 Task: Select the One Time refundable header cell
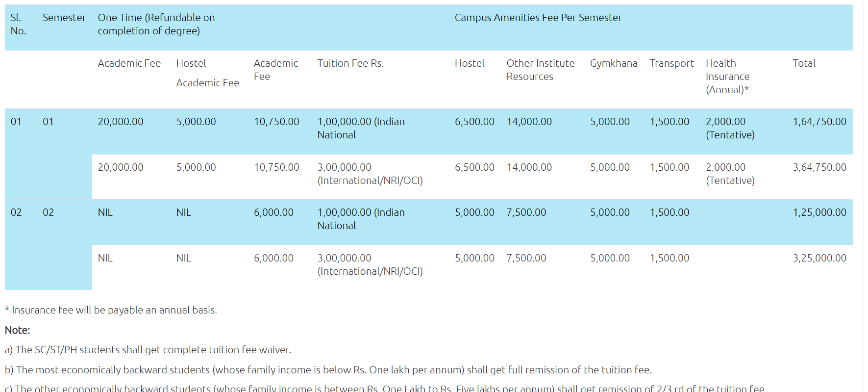[x=156, y=24]
